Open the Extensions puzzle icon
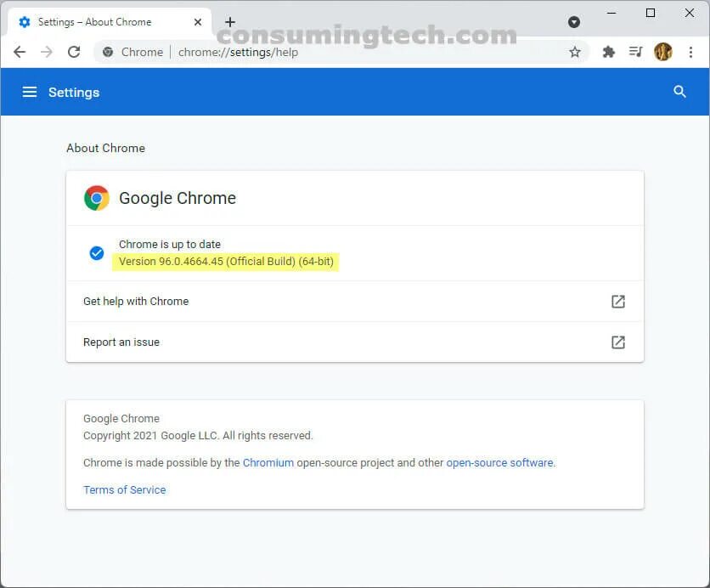 [x=608, y=52]
